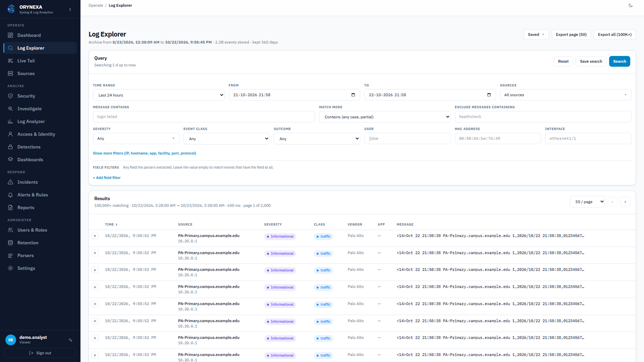Open Dashboards in the sidebar
Image resolution: width=644 pixels, height=362 pixels.
[x=40, y=160]
